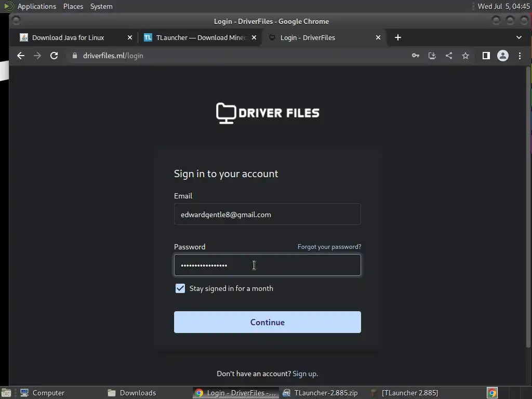This screenshot has width=532, height=399.
Task: Click the show desktop icon in taskbar
Action: [6, 393]
